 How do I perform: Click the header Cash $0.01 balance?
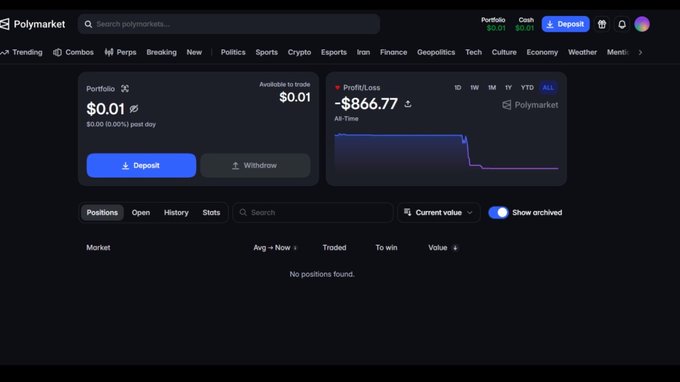[x=525, y=24]
